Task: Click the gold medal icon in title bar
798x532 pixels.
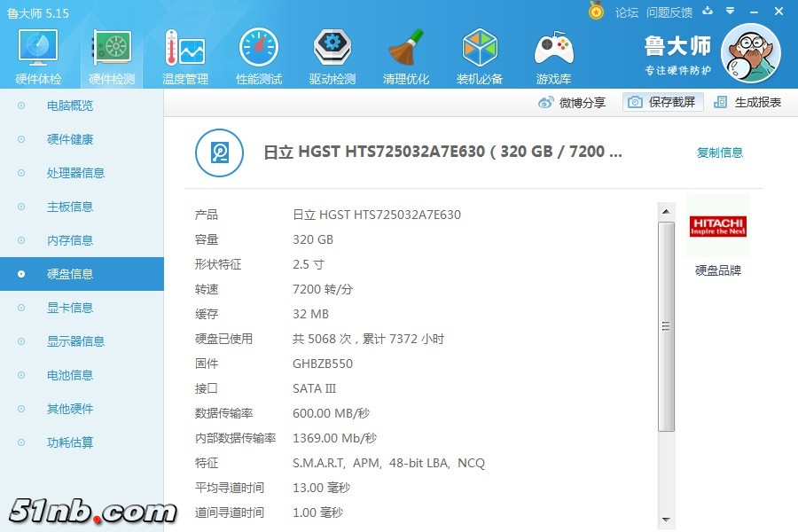Action: [x=596, y=12]
